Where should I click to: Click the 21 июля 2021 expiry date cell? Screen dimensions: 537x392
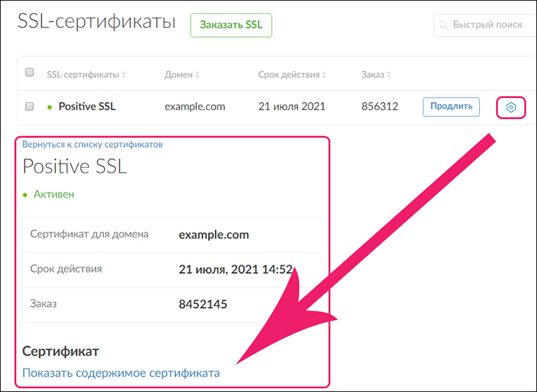coord(291,106)
